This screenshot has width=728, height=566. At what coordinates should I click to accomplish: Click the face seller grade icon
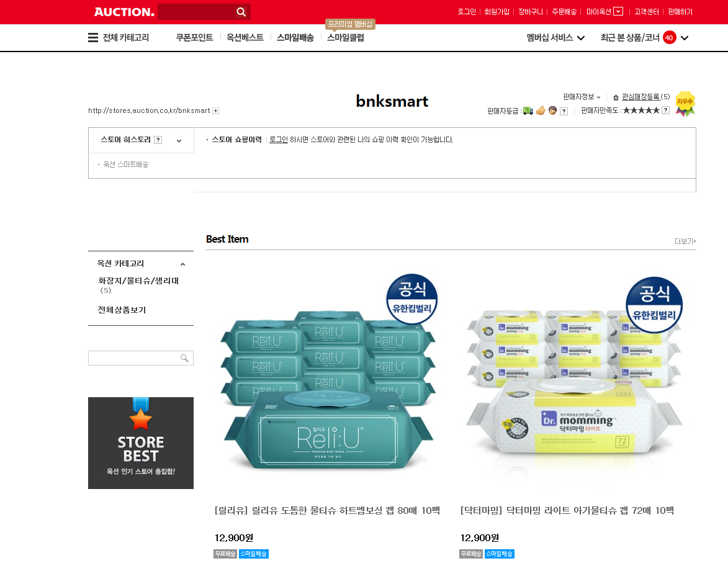click(552, 110)
